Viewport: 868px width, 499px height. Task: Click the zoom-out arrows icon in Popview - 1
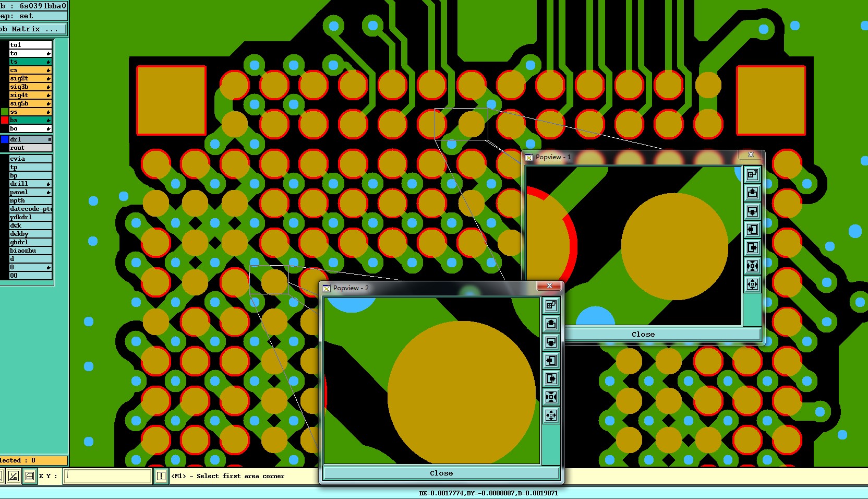(x=752, y=284)
